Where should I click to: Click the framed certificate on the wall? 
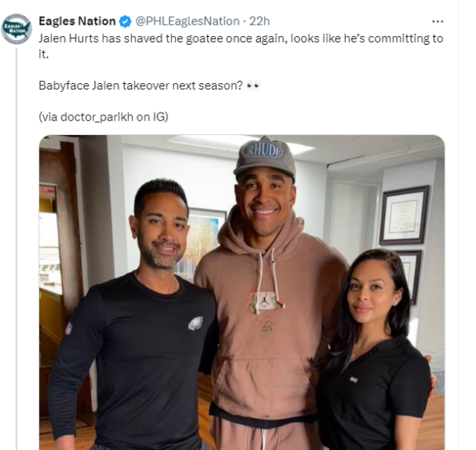(404, 215)
